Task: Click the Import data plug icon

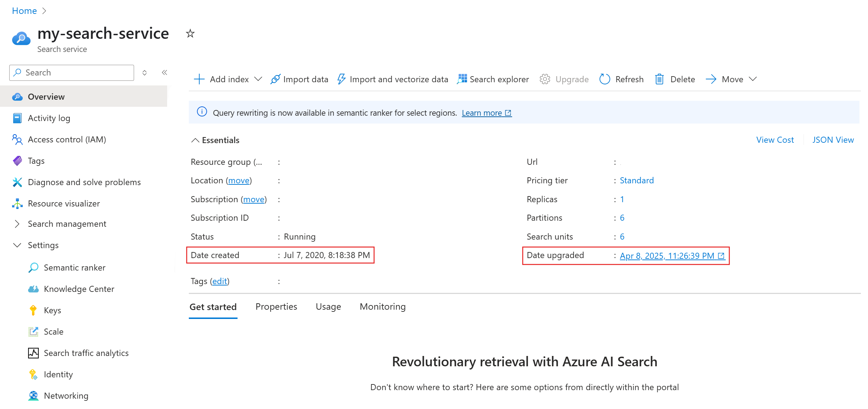Action: point(275,79)
